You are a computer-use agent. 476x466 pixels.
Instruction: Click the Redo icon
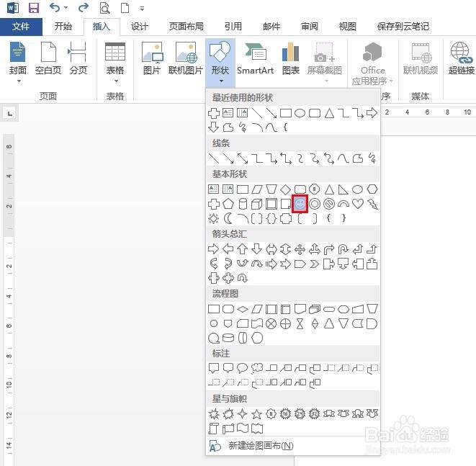(84, 7)
